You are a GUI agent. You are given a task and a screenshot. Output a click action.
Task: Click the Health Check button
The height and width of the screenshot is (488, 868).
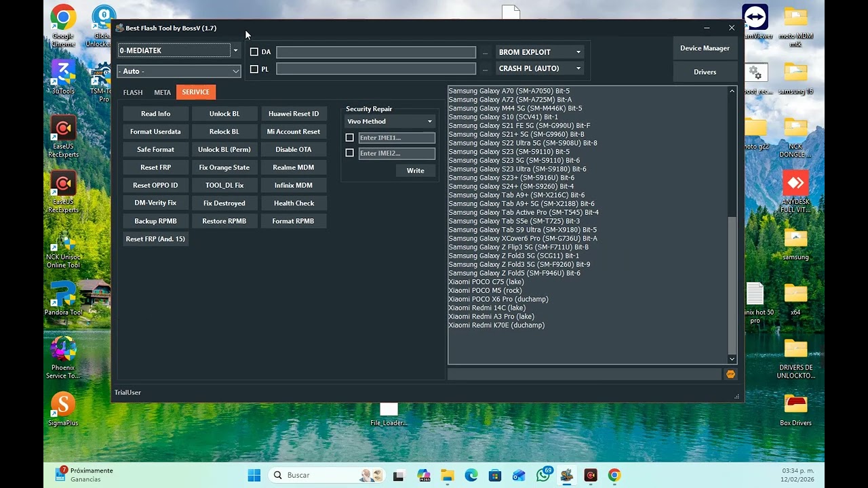[294, 203]
